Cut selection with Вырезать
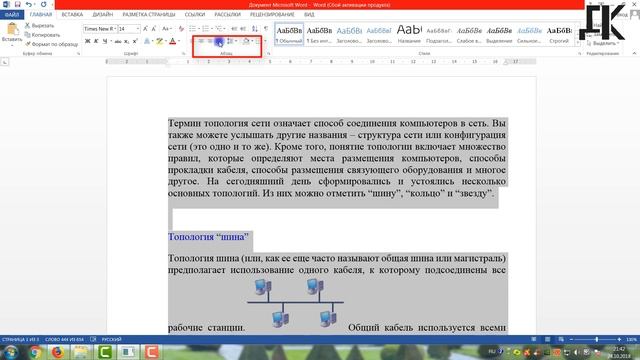The width and height of the screenshot is (640, 360). (x=40, y=25)
